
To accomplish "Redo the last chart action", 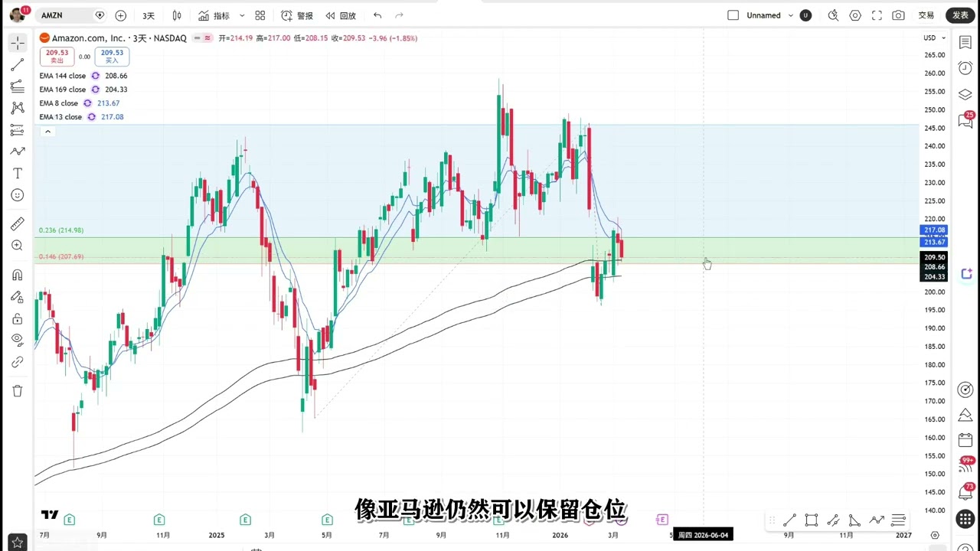I will click(x=399, y=15).
